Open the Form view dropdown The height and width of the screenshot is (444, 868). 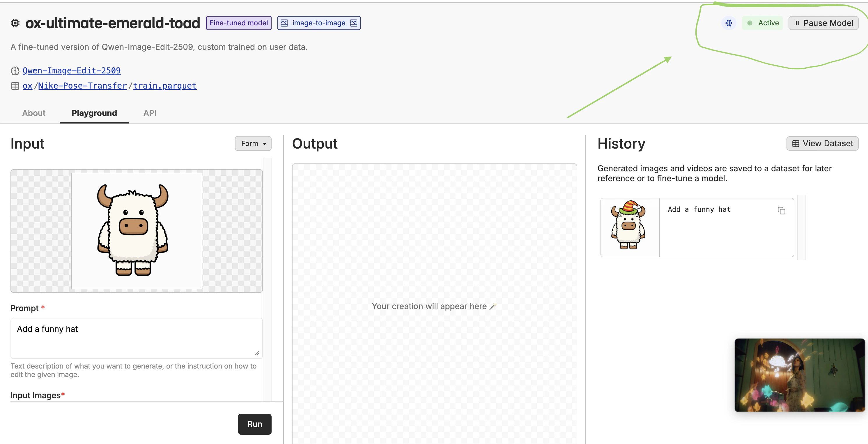coord(253,144)
